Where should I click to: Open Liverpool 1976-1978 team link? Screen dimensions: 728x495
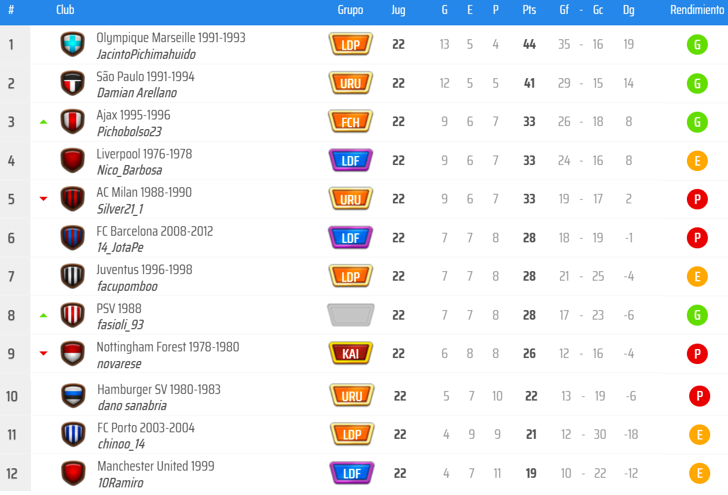pyautogui.click(x=144, y=154)
